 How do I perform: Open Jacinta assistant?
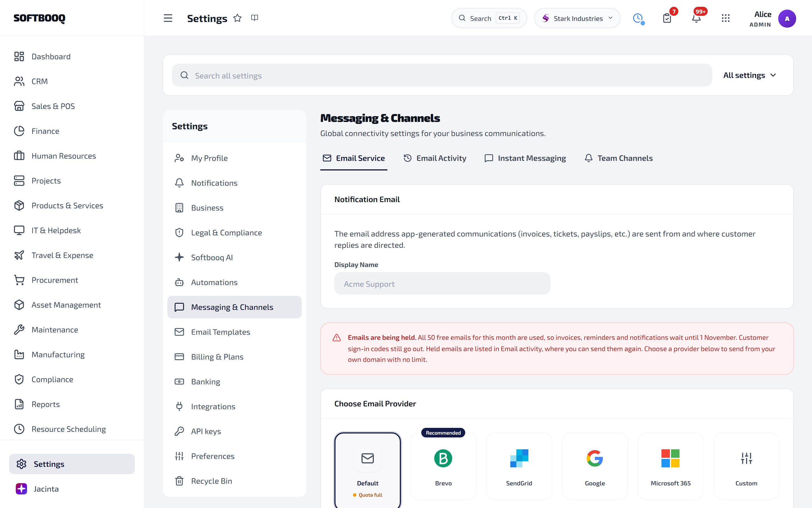click(x=72, y=489)
